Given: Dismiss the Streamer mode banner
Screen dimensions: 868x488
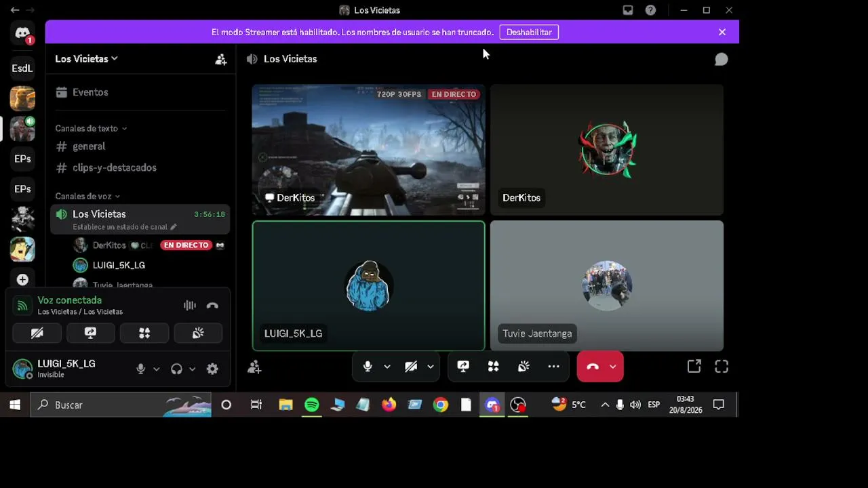Looking at the screenshot, I should click(722, 32).
